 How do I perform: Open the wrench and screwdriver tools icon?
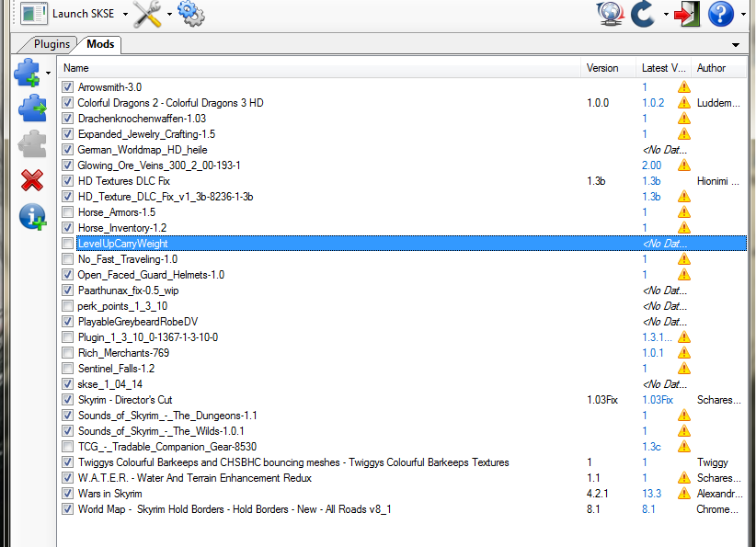pyautogui.click(x=147, y=14)
